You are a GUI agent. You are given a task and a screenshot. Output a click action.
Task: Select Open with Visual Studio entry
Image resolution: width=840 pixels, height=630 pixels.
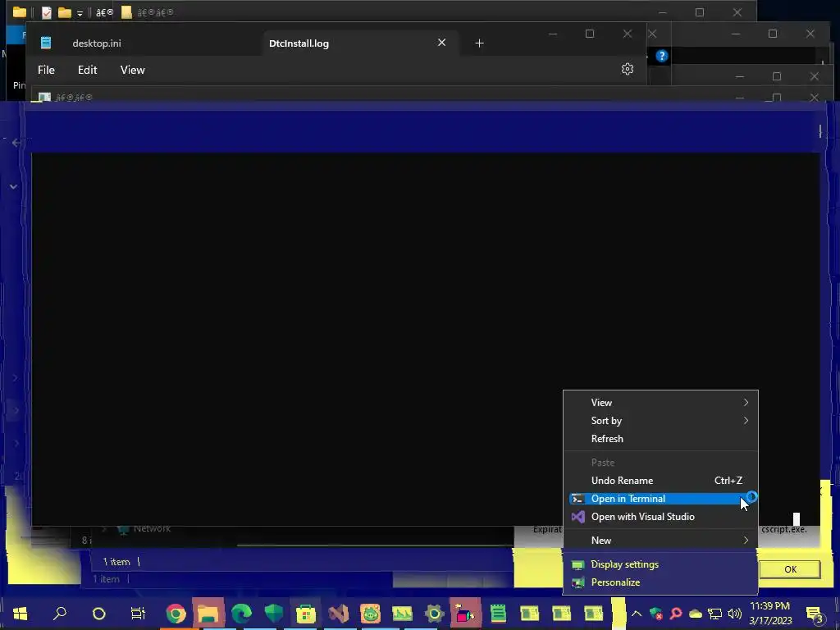pyautogui.click(x=660, y=517)
